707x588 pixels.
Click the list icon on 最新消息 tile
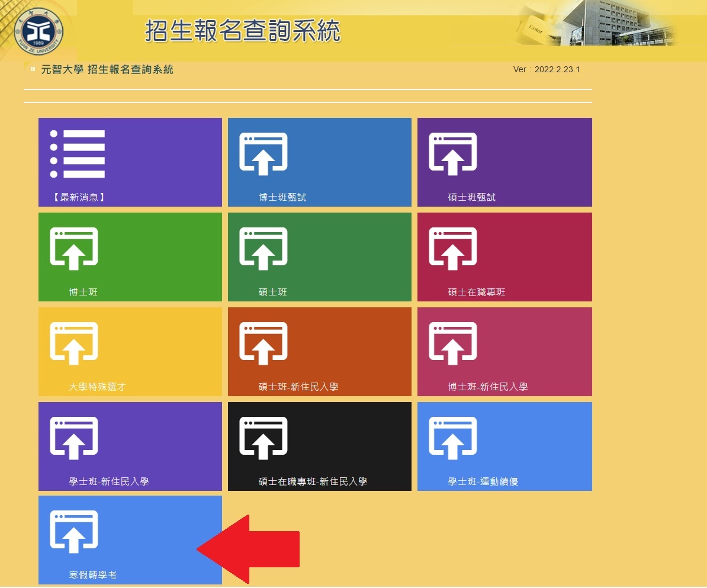77,153
